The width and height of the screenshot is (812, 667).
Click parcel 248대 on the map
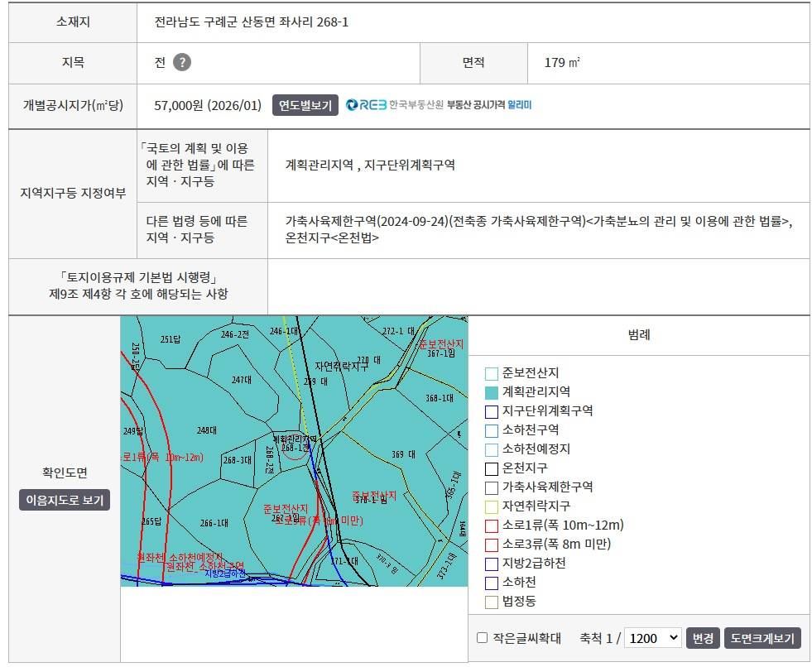click(207, 430)
